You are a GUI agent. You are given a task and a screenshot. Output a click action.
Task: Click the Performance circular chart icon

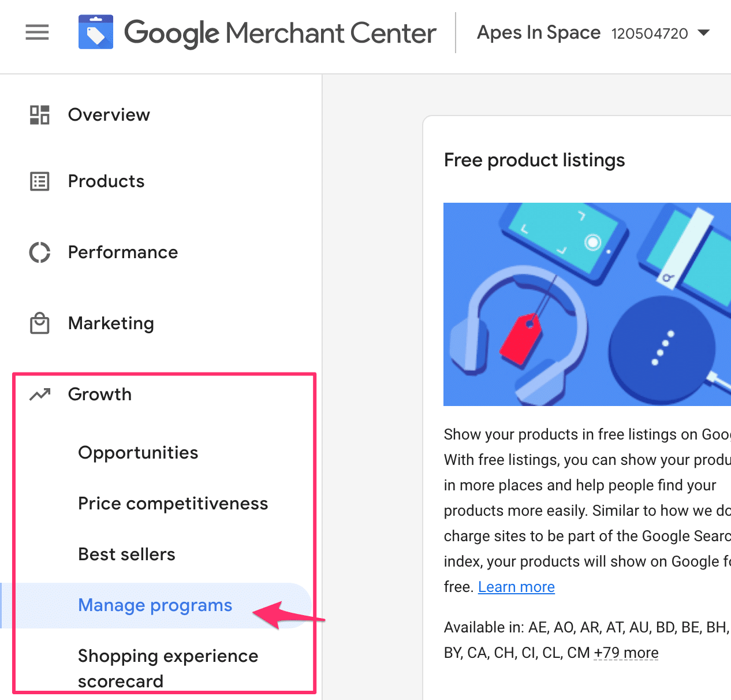[40, 252]
